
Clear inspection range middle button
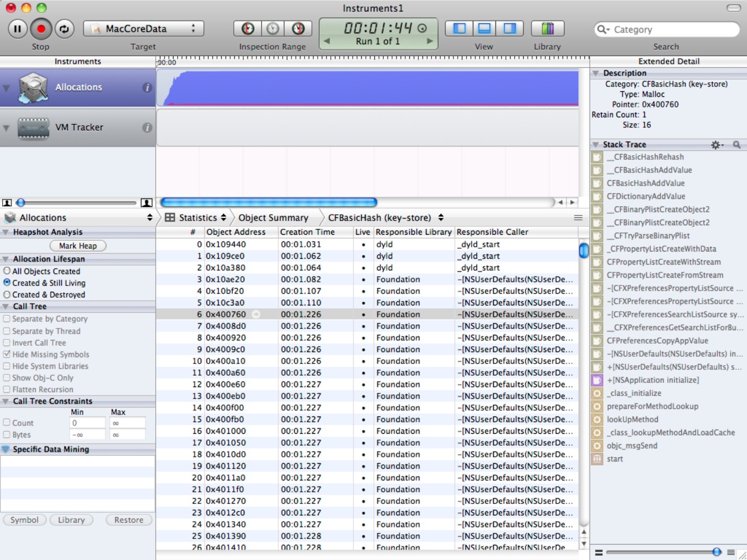(x=273, y=28)
